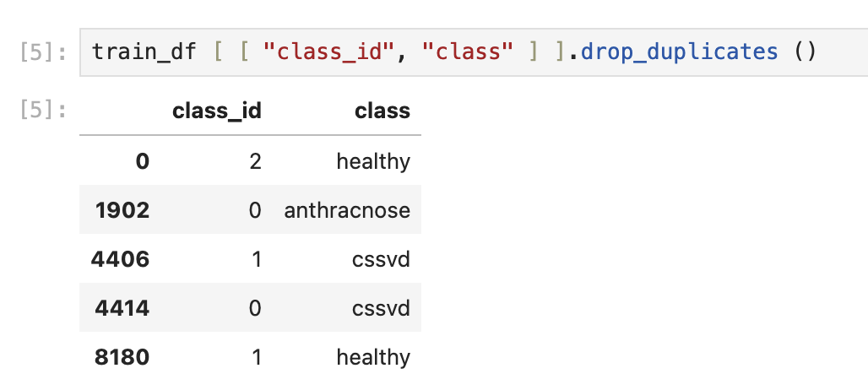
Task: Select row index 0
Action: [142, 160]
